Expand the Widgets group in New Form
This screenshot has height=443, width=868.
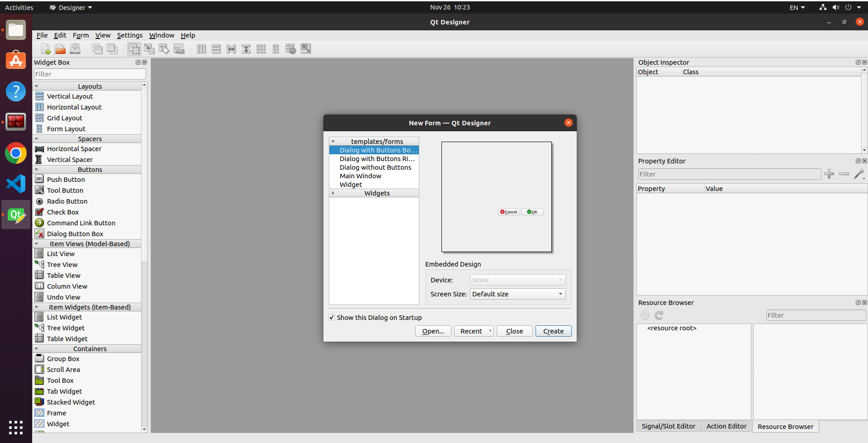[x=333, y=193]
